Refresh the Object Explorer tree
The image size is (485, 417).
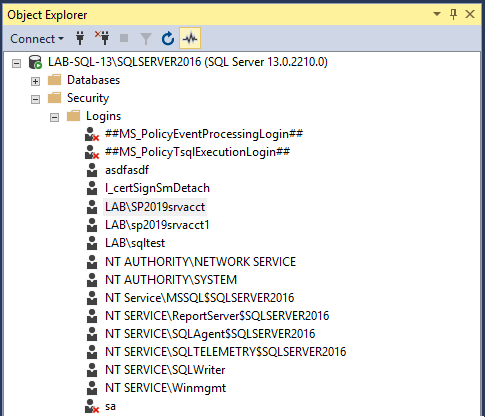pos(168,38)
